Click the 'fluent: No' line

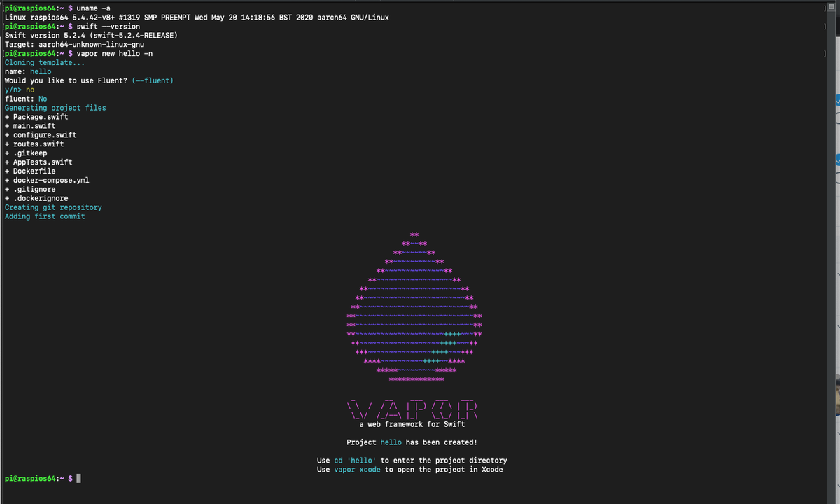coord(26,99)
